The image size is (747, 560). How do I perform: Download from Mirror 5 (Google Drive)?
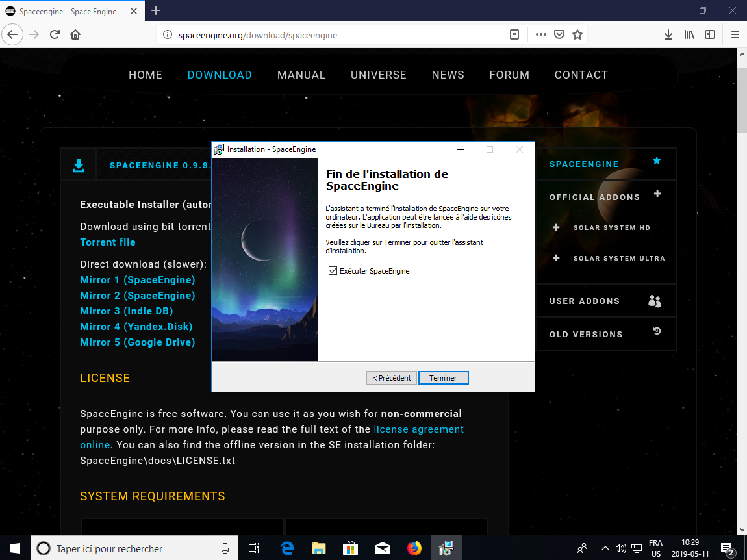(x=138, y=342)
